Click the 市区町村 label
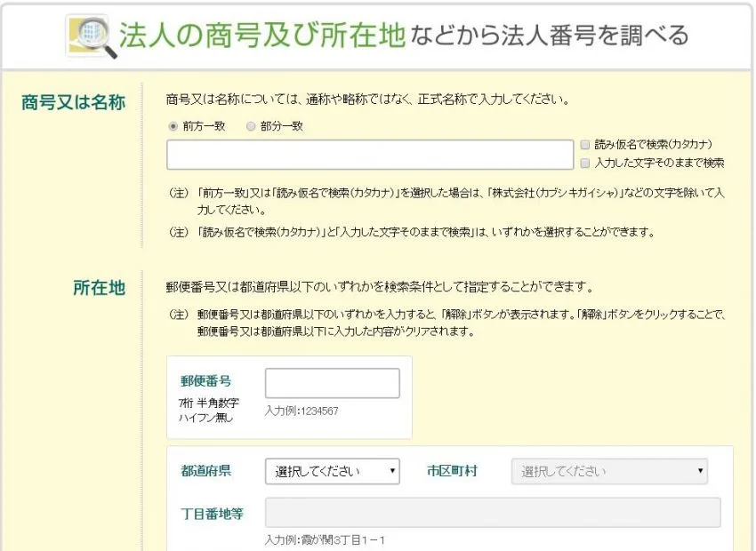The width and height of the screenshot is (756, 551). [x=452, y=470]
